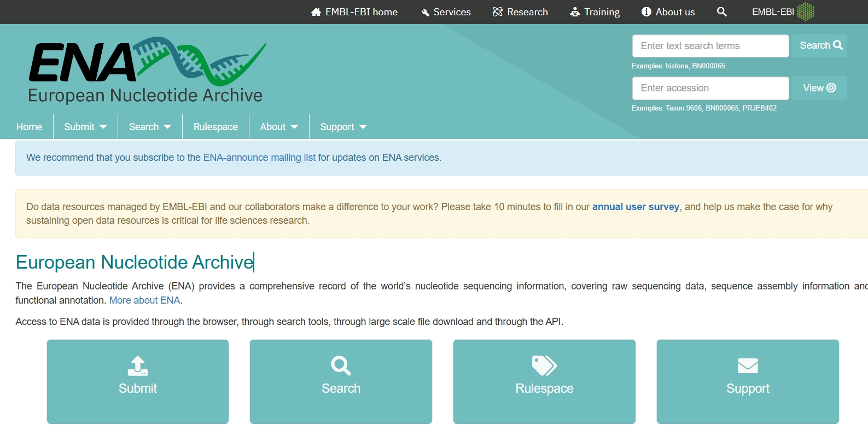868x430 pixels.
Task: Open the ENA-announce mailing list link
Action: point(259,158)
